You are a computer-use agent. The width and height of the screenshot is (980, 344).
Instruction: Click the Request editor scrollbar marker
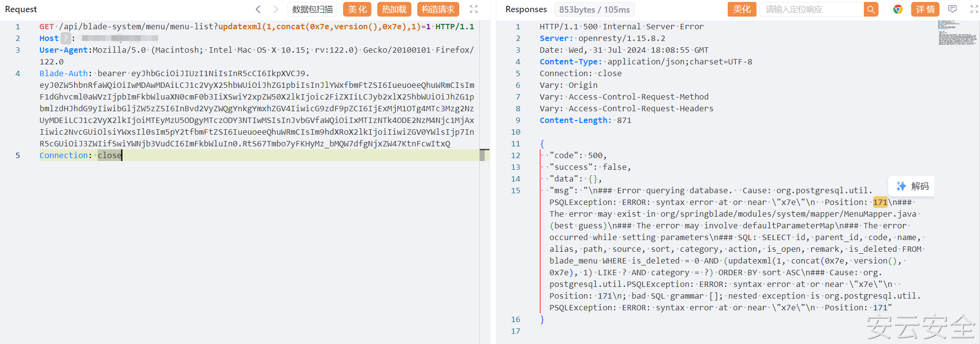coord(484,155)
